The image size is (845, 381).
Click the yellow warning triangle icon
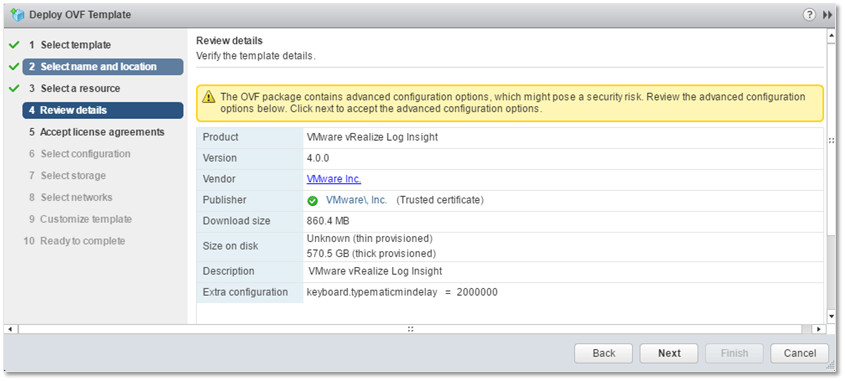[x=209, y=97]
